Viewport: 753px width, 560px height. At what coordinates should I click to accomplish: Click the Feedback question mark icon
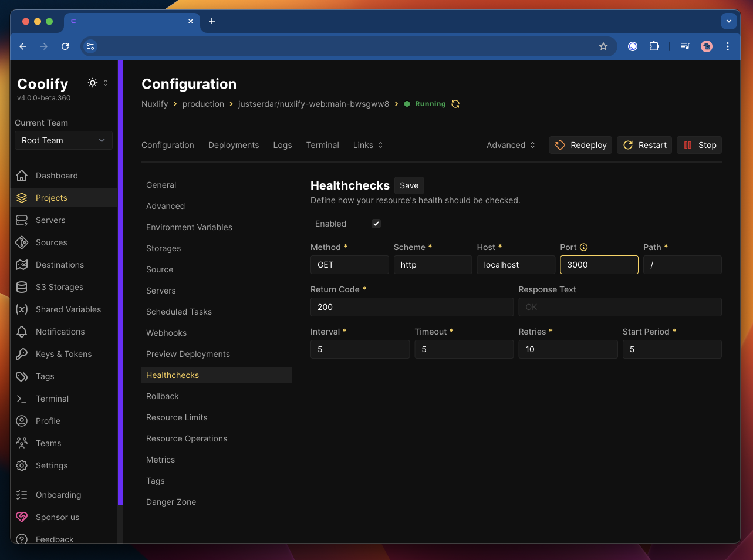pos(22,539)
